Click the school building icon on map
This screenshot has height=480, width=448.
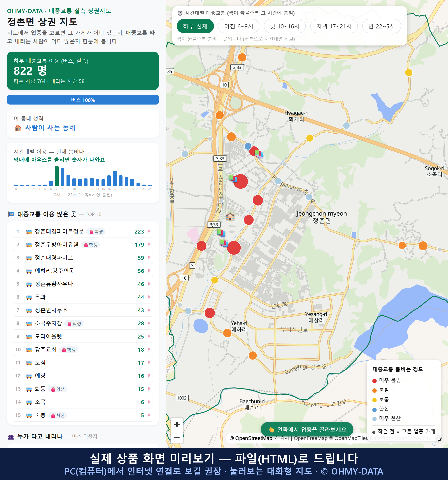tap(230, 216)
